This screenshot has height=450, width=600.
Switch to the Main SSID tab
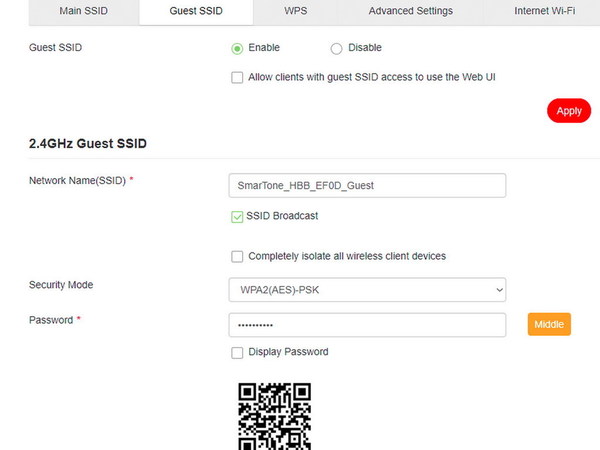[83, 11]
